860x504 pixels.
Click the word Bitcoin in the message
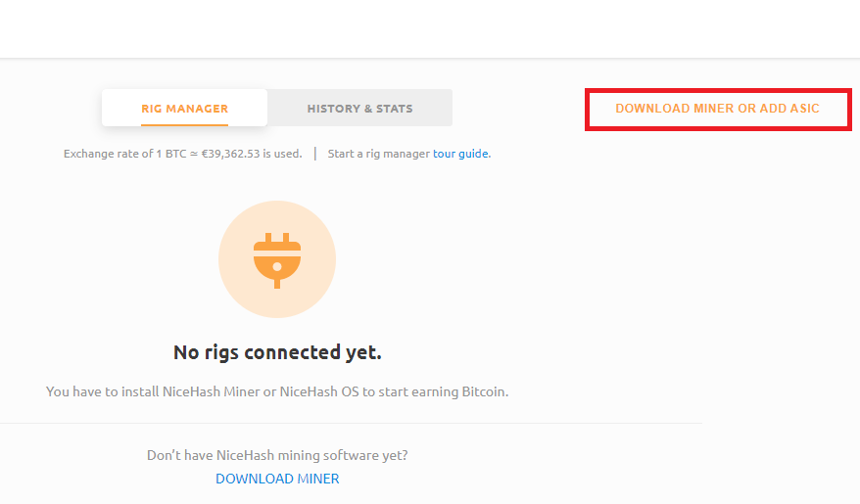point(485,391)
